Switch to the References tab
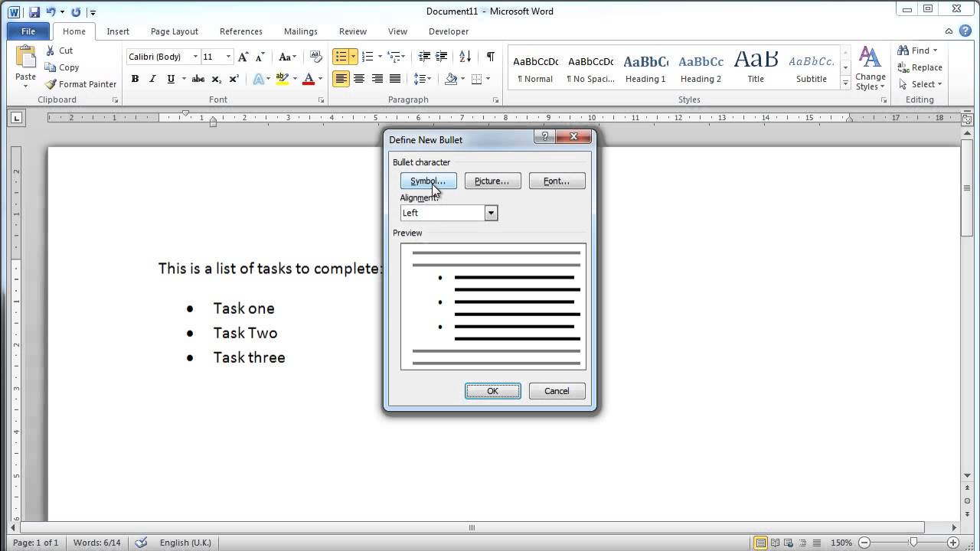Image resolution: width=980 pixels, height=551 pixels. click(241, 31)
